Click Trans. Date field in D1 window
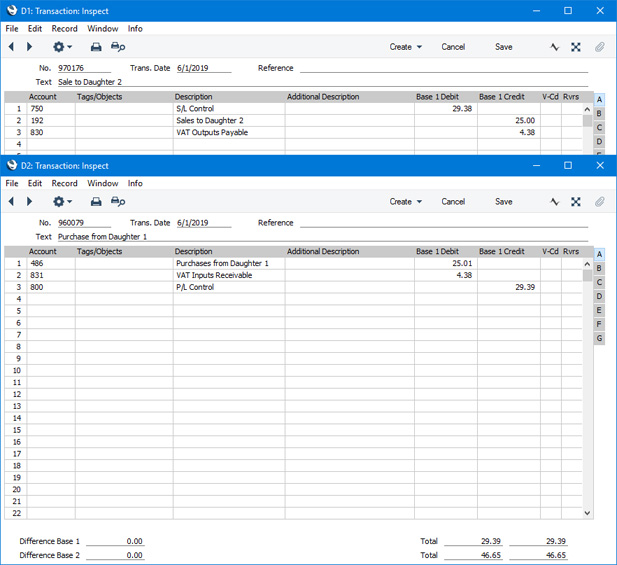 click(x=204, y=68)
